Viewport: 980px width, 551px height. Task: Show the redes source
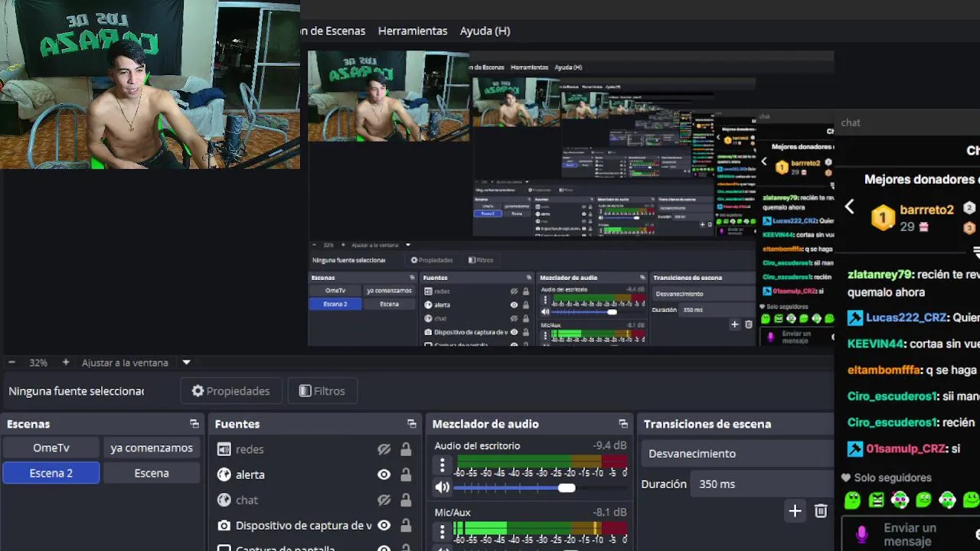384,449
